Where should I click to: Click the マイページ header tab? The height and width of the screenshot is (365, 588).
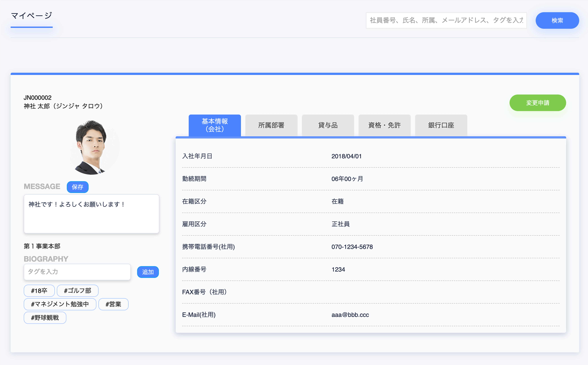click(x=32, y=16)
